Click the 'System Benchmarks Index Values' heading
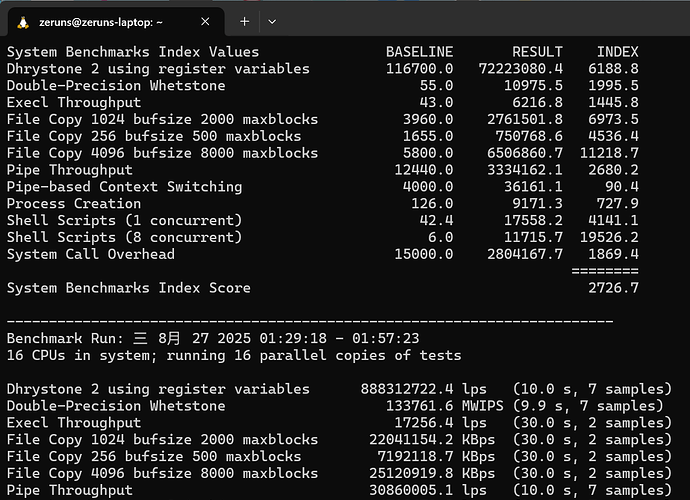 point(133,52)
